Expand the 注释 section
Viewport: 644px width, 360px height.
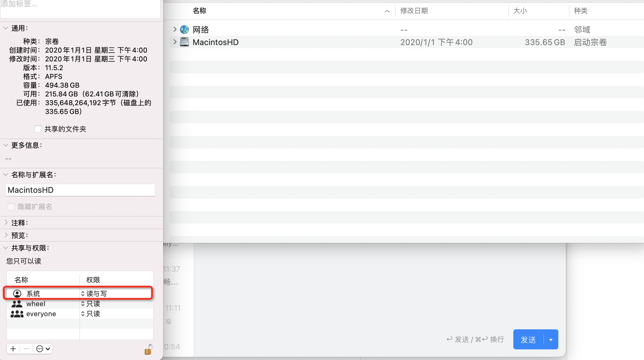point(6,223)
